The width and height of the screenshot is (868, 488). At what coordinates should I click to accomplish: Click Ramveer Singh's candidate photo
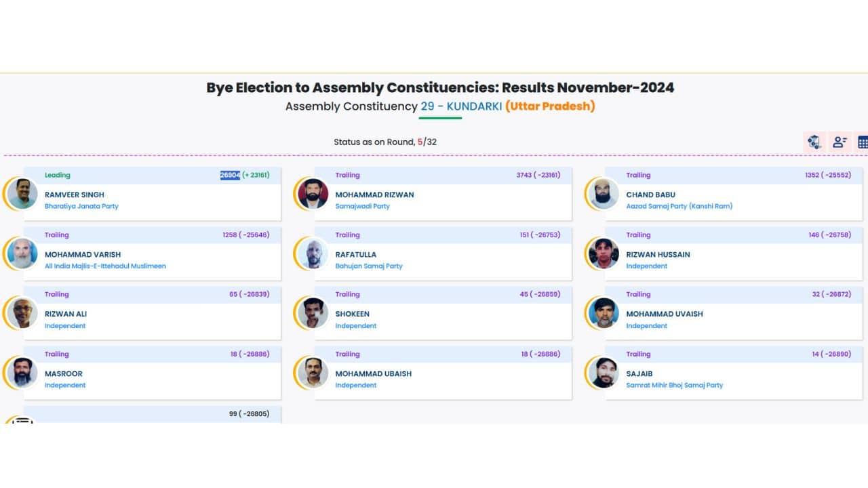click(22, 194)
